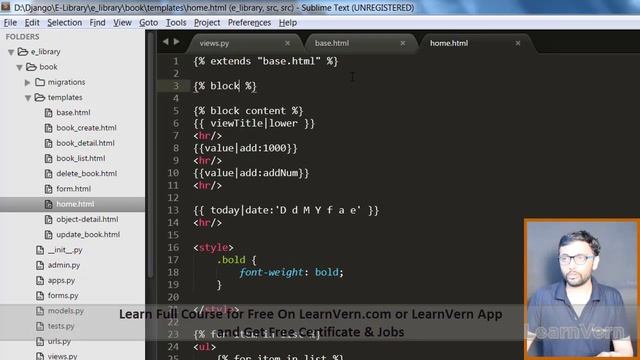The width and height of the screenshot is (640, 360).
Task: Click line number 13 in the gutter
Action: 173,210
